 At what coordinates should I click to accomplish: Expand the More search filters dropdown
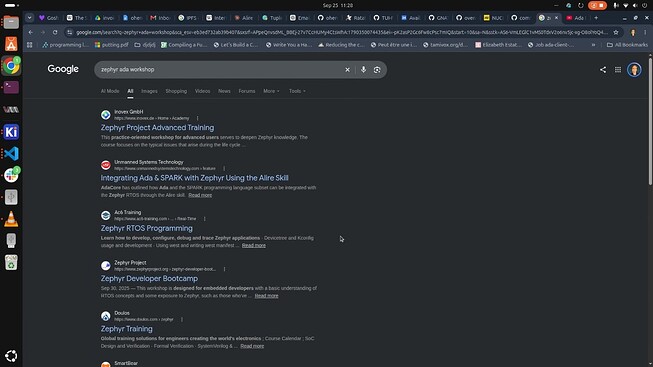pyautogui.click(x=271, y=91)
